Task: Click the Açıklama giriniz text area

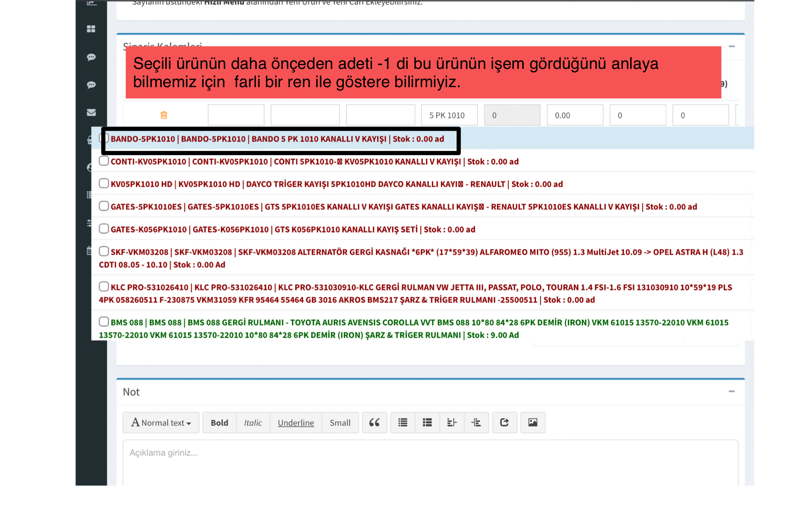Action: tap(430, 461)
